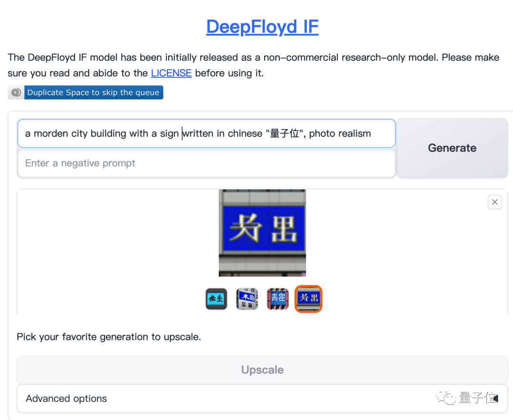
Task: Select the dark-framed sign generation thumbnail
Action: click(x=216, y=299)
